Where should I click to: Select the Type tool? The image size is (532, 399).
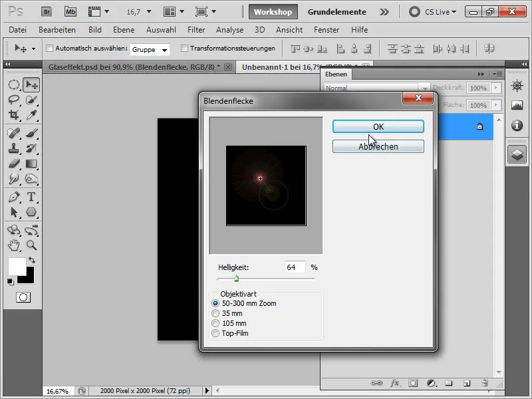[x=31, y=197]
